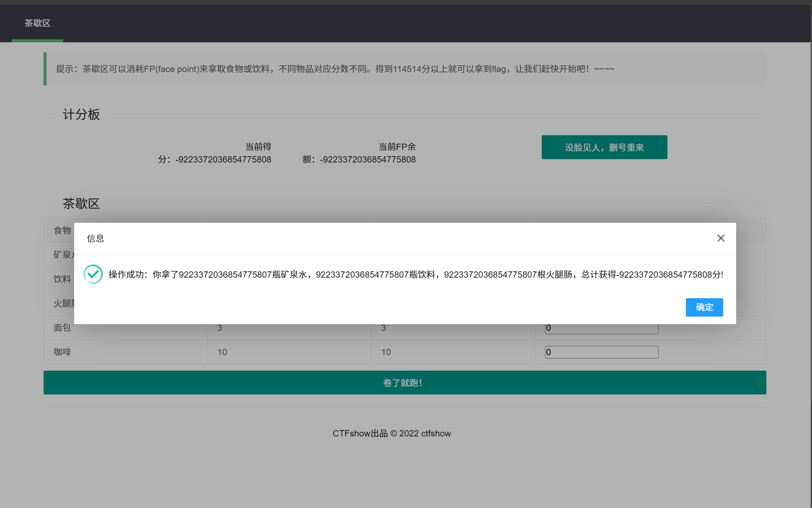Click the green success checkmark icon
The width and height of the screenshot is (812, 508).
[93, 274]
